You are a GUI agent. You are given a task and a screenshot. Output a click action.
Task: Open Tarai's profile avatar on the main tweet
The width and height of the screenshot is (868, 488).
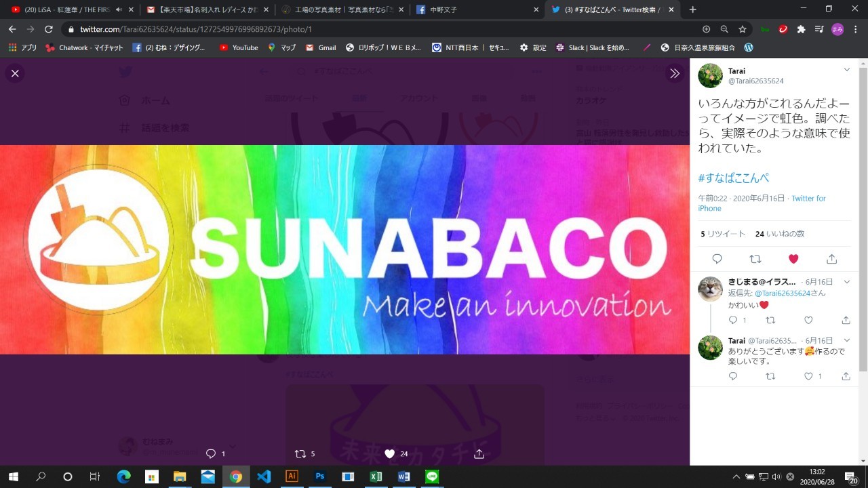[710, 75]
